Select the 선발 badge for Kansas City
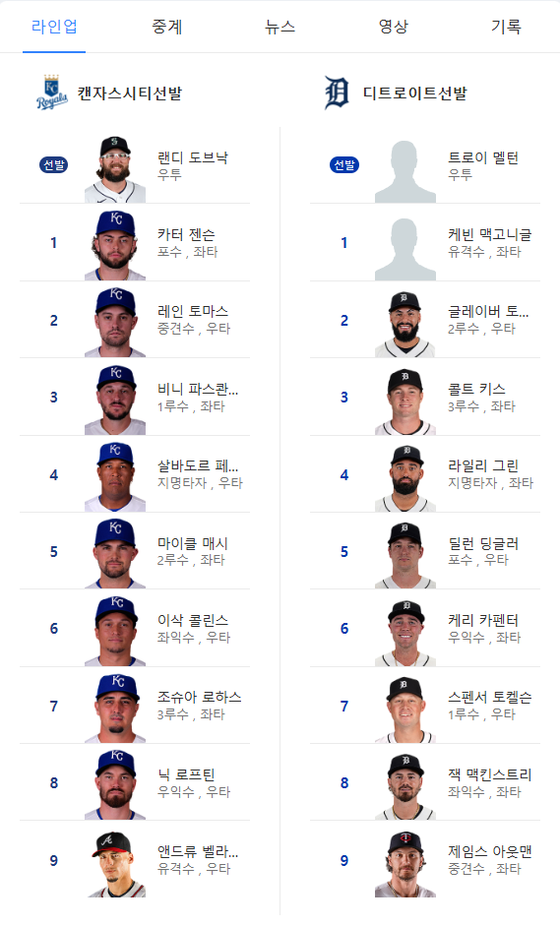The width and height of the screenshot is (560, 926). pos(54,164)
